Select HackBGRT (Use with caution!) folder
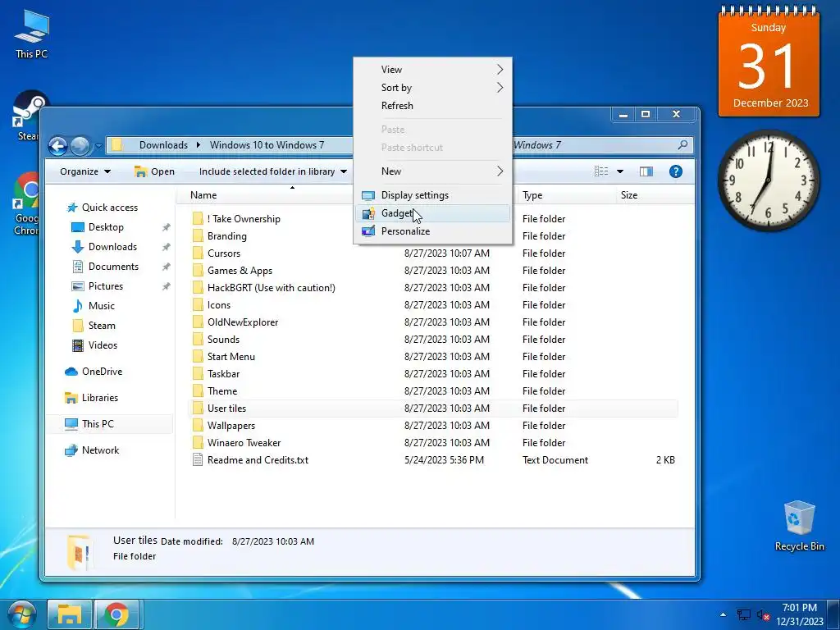 (x=271, y=288)
